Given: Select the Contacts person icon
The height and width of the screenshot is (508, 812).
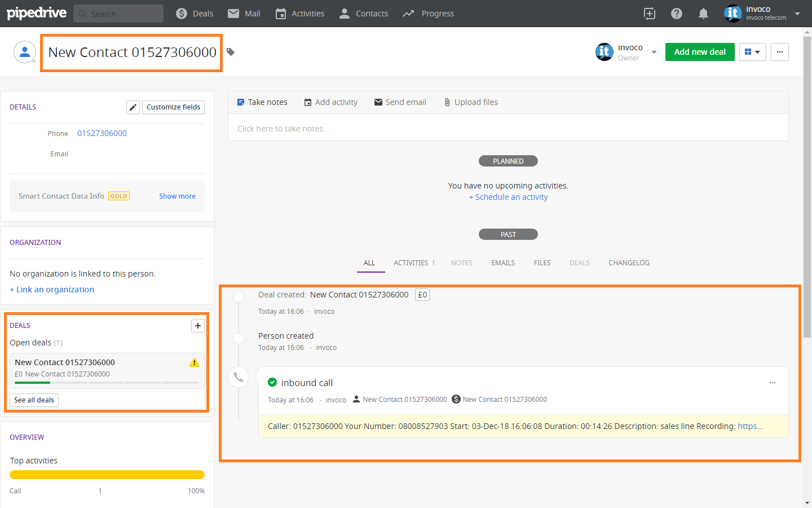Looking at the screenshot, I should coord(344,13).
